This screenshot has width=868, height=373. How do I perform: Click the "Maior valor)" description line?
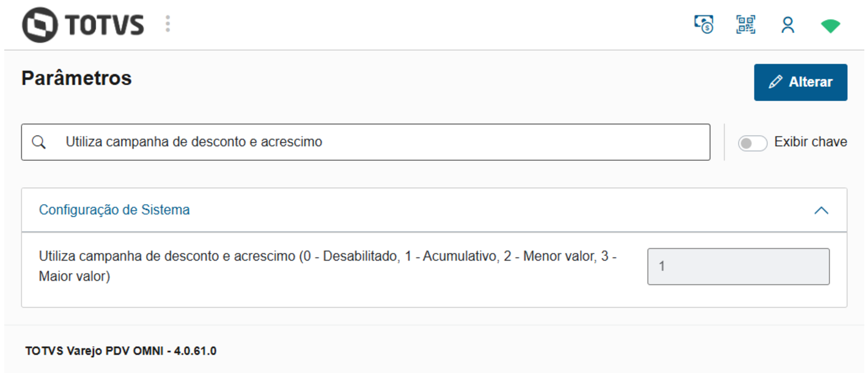(75, 276)
